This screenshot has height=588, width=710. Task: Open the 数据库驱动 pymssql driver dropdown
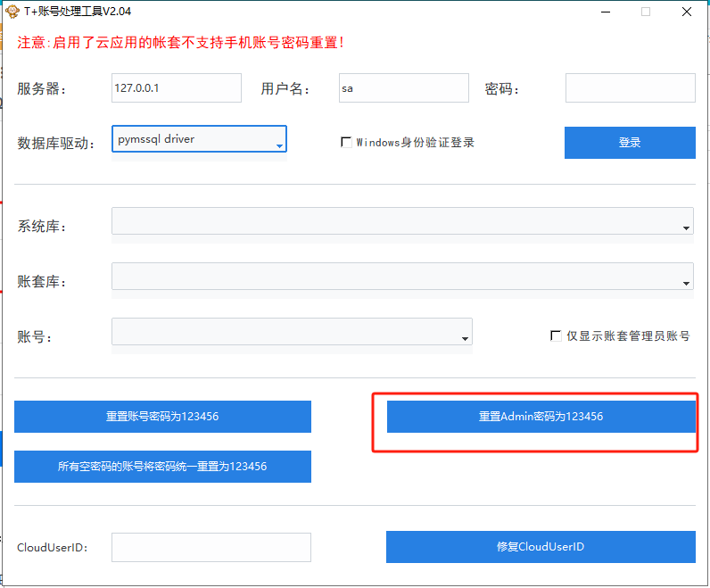click(x=199, y=138)
